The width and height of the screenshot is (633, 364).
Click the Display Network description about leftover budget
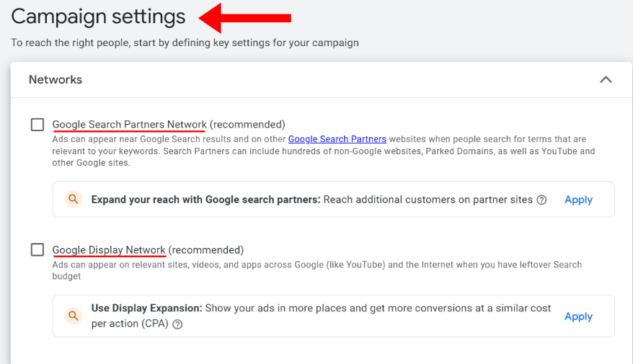point(317,270)
